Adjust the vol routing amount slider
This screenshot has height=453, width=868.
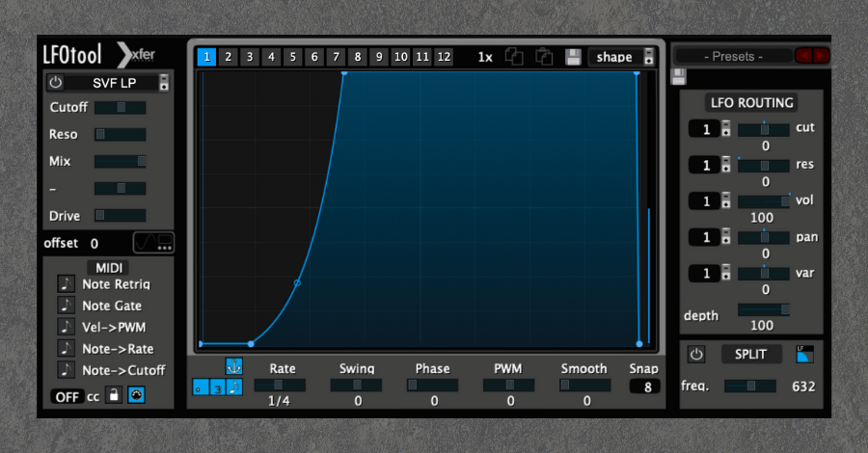764,201
